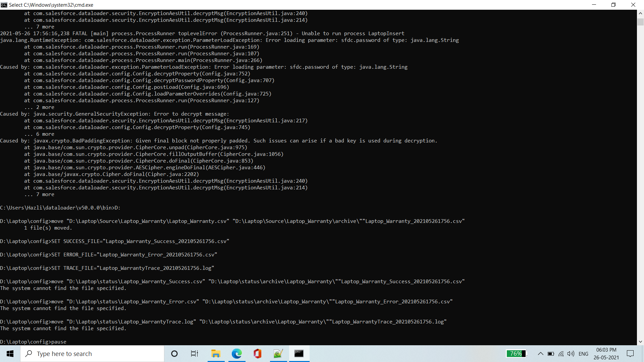
Task: Click the Restore Down window button
Action: (613, 5)
